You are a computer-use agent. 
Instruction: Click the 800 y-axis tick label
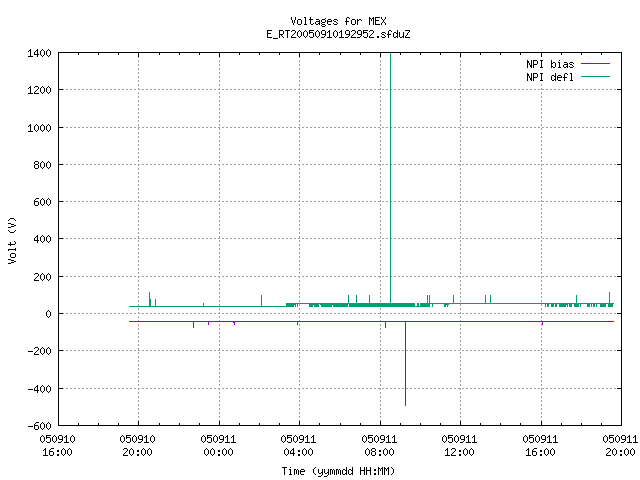[x=42, y=165]
